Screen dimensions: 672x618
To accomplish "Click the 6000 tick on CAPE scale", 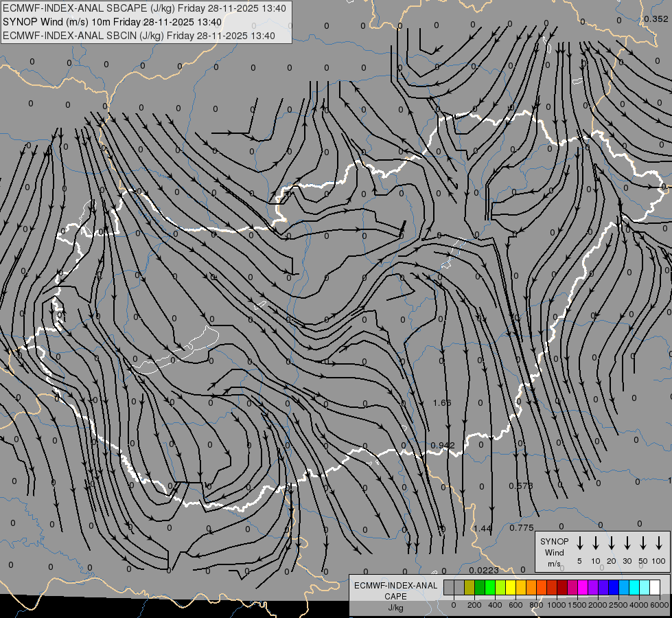I will pos(660,605).
